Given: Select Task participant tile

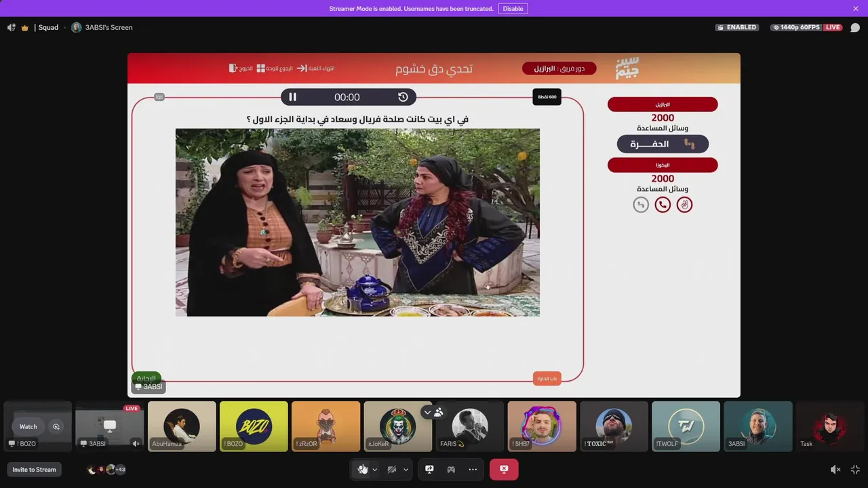Looking at the screenshot, I should click(829, 426).
